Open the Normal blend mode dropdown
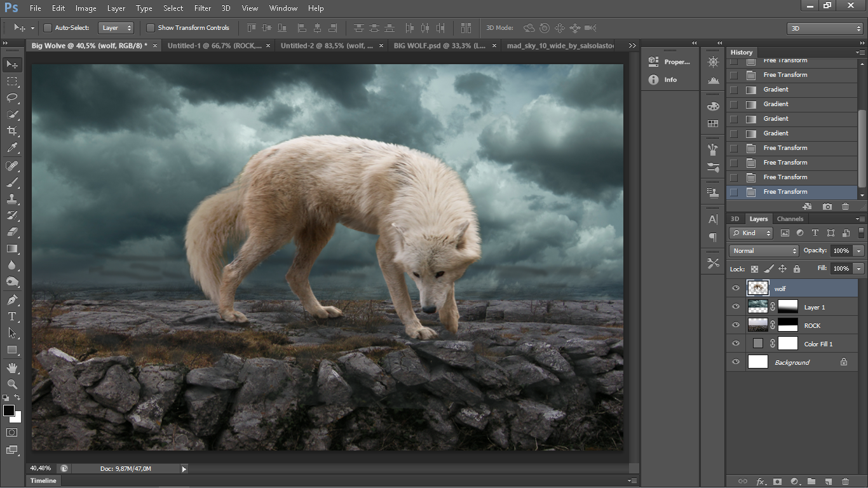This screenshot has height=488, width=868. 763,251
